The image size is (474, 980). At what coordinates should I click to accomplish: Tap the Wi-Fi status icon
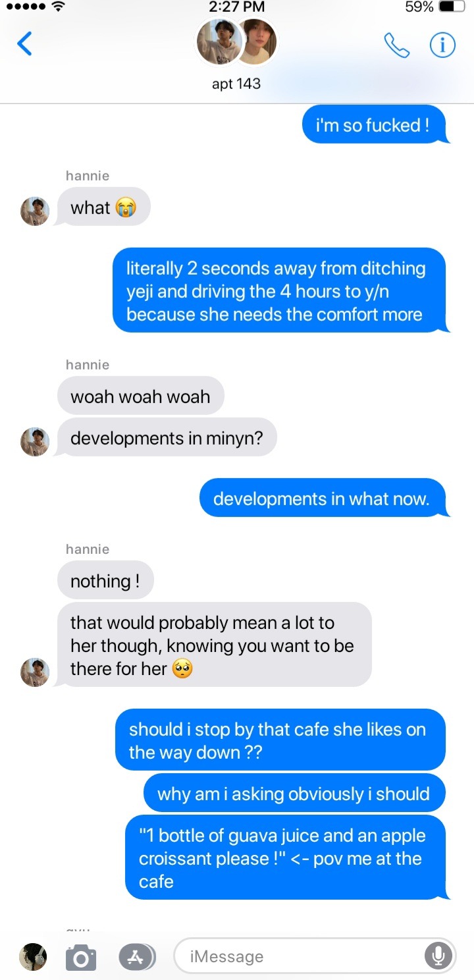pos(60,7)
